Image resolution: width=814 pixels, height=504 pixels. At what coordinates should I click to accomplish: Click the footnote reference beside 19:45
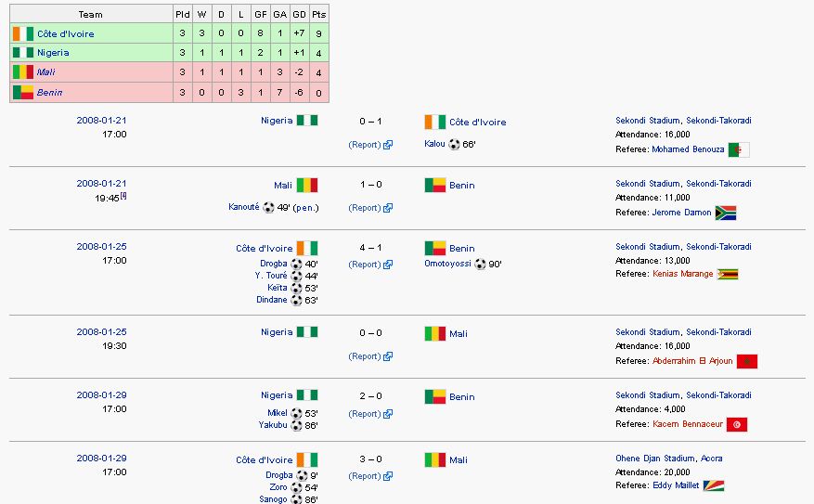point(123,196)
